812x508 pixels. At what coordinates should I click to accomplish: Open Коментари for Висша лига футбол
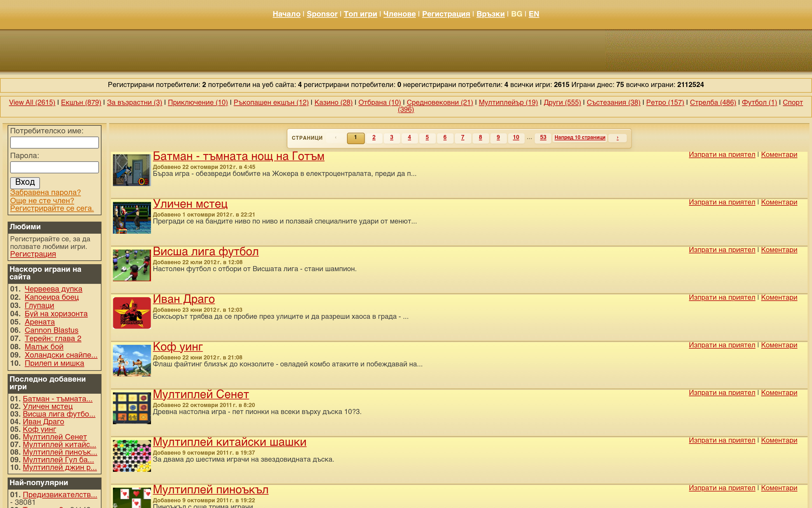coord(779,250)
